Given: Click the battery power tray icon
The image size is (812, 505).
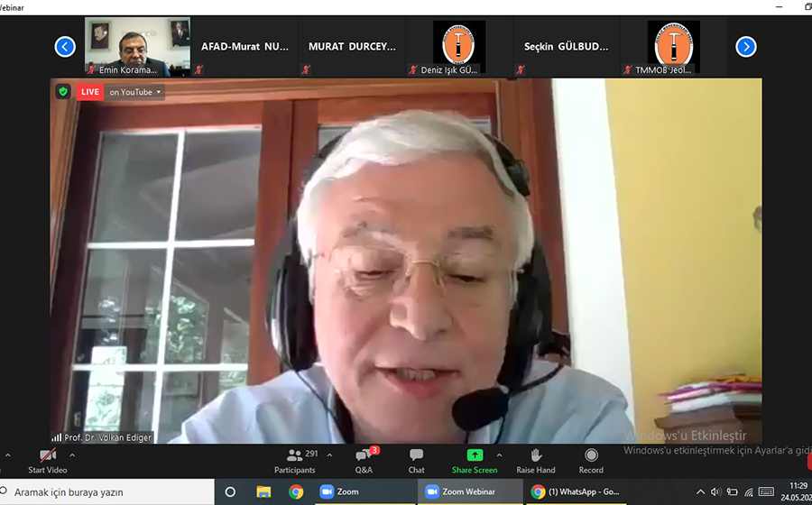Looking at the screenshot, I should pyautogui.click(x=733, y=492).
